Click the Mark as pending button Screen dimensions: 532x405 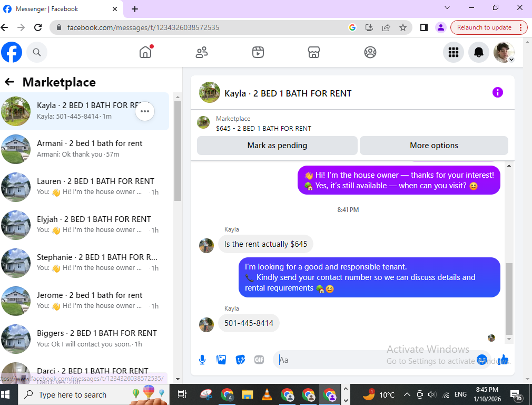click(277, 146)
